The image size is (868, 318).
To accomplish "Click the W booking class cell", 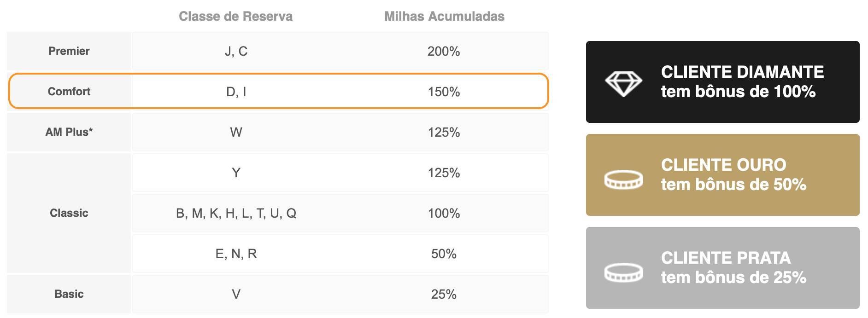I will [236, 132].
